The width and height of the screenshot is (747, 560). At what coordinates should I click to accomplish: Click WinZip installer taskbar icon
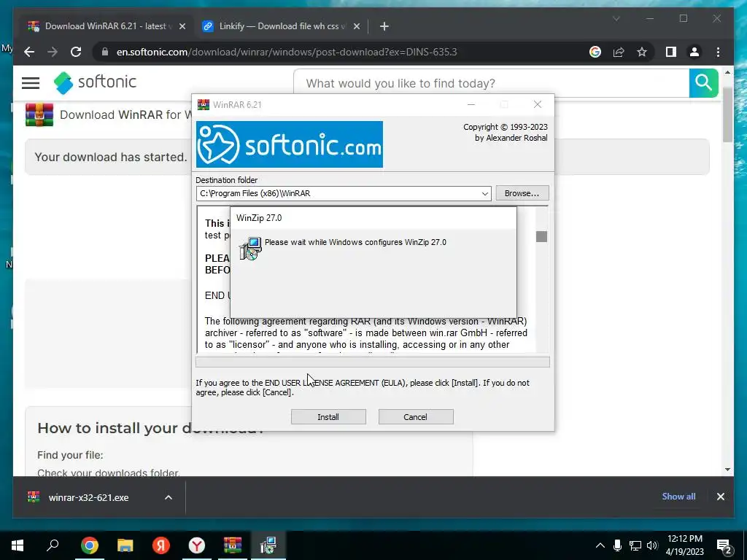click(268, 545)
